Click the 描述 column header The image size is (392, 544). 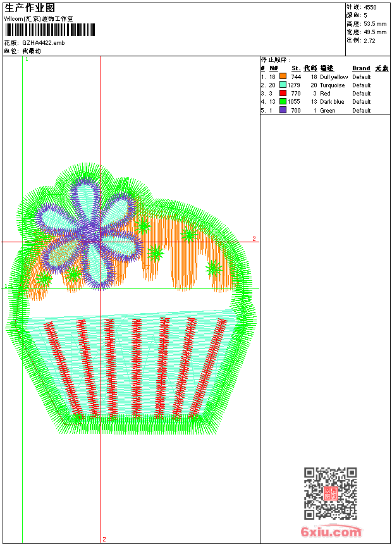[x=326, y=68]
